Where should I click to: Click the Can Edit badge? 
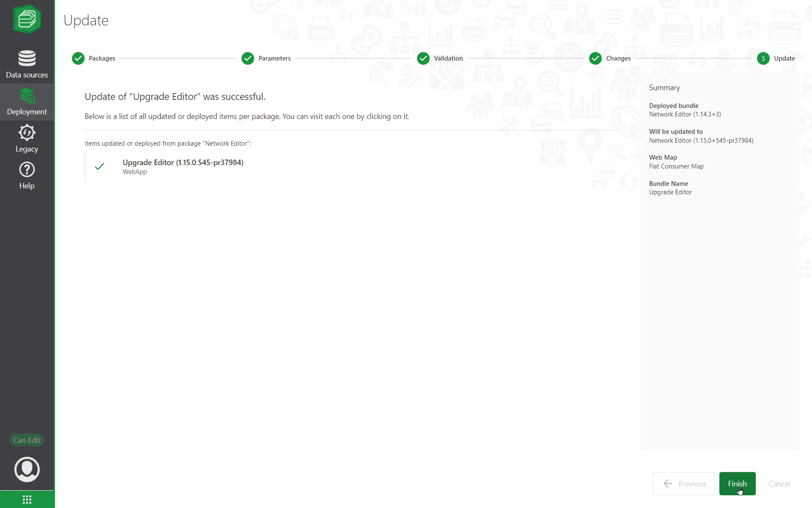[x=27, y=440]
